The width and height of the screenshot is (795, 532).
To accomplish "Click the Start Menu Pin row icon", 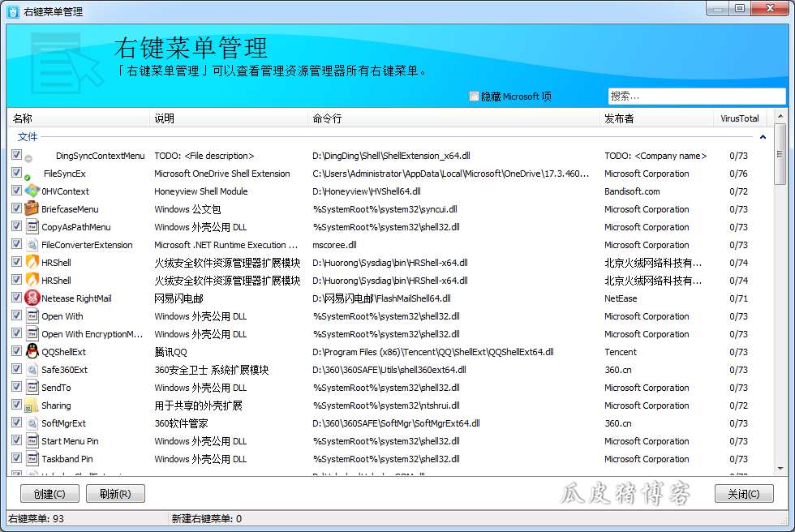I will 32,441.
